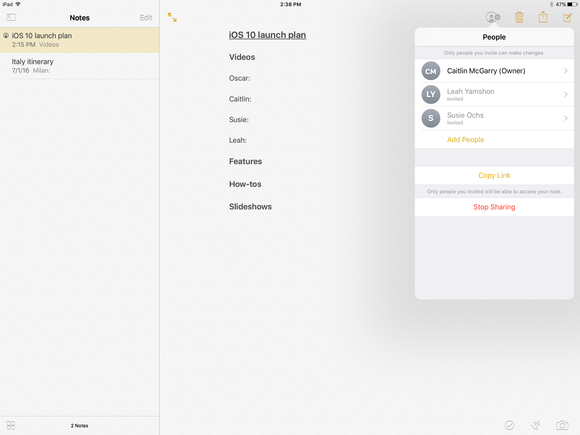Add a checklist with the checkmark icon

click(x=509, y=425)
